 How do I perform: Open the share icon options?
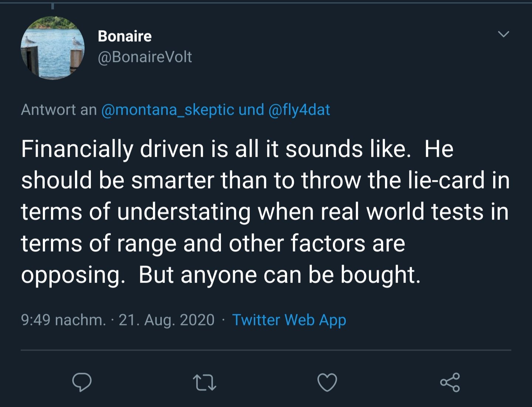click(x=450, y=382)
